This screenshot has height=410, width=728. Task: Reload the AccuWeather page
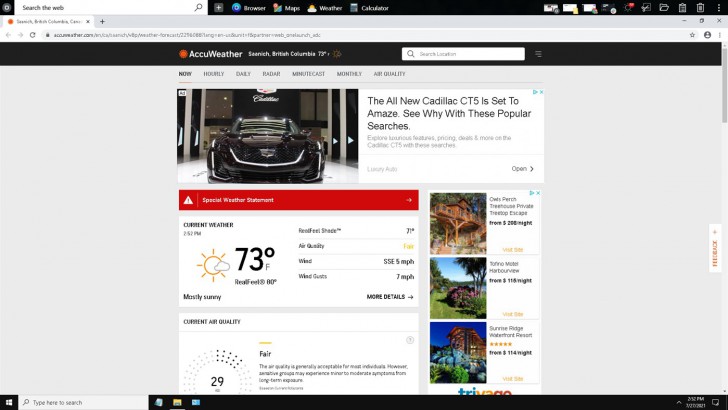(32, 35)
